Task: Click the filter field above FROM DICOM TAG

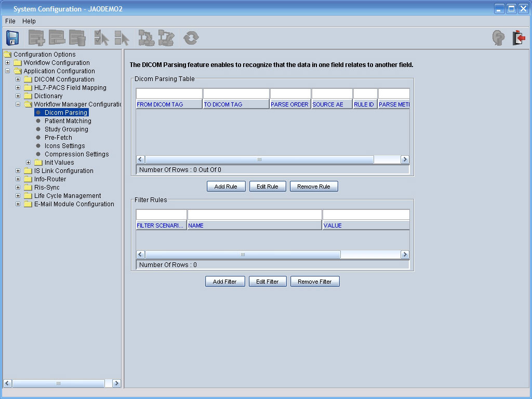Action: click(169, 94)
